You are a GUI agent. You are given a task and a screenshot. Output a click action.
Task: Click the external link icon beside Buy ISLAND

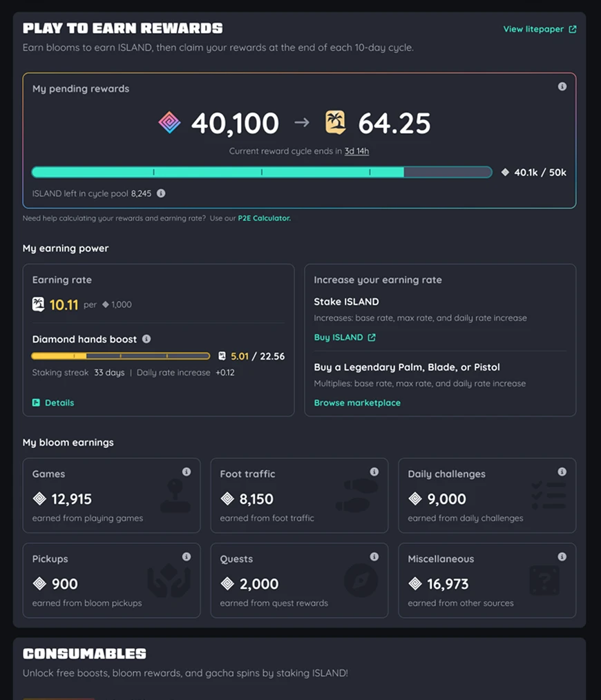[372, 338]
